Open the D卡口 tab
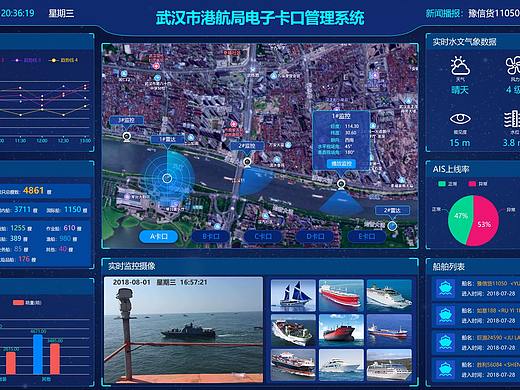 (x=315, y=236)
